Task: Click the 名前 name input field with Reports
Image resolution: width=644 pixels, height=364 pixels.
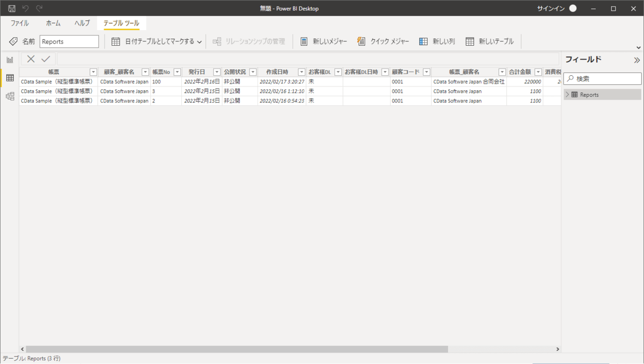Action: (x=69, y=41)
